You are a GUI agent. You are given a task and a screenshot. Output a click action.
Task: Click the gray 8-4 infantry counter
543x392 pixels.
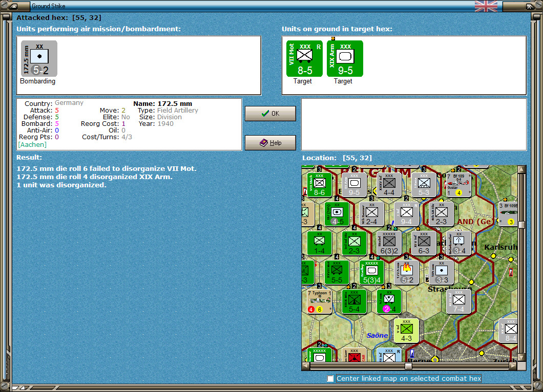(508, 331)
